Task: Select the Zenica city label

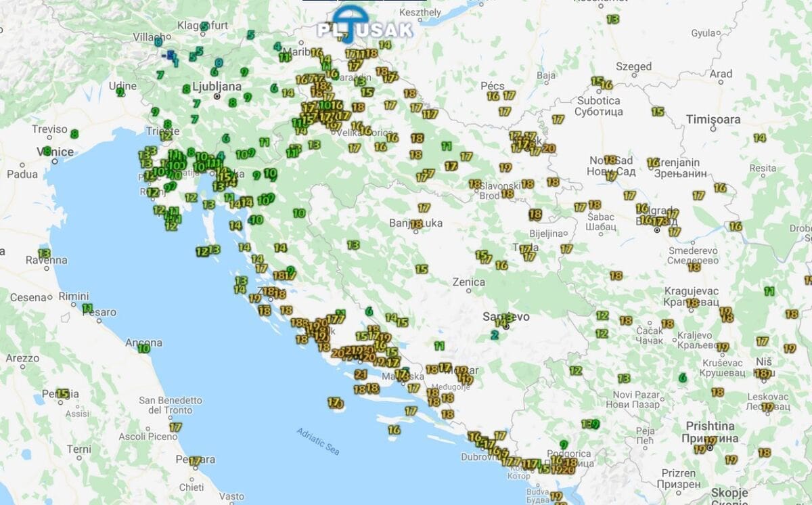Action: (x=468, y=282)
